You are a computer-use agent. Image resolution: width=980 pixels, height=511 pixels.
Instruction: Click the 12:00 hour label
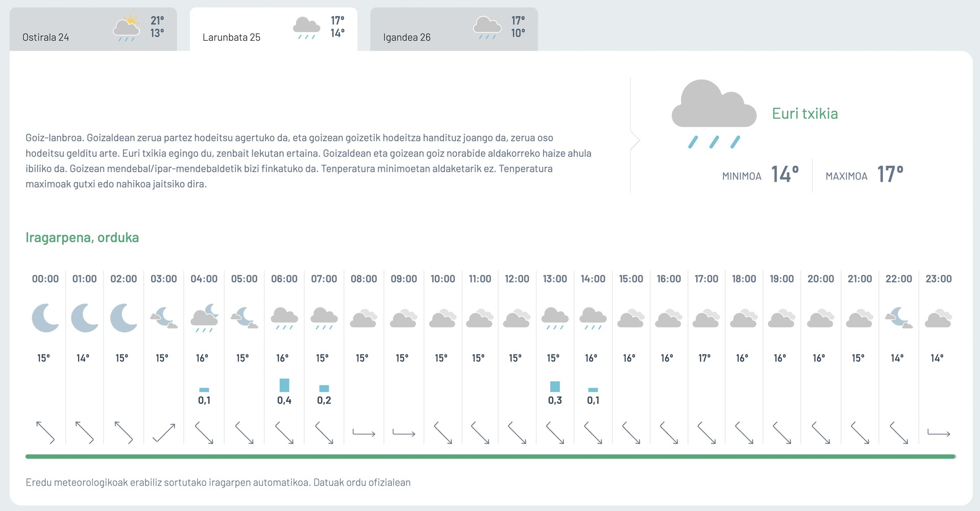click(x=517, y=279)
